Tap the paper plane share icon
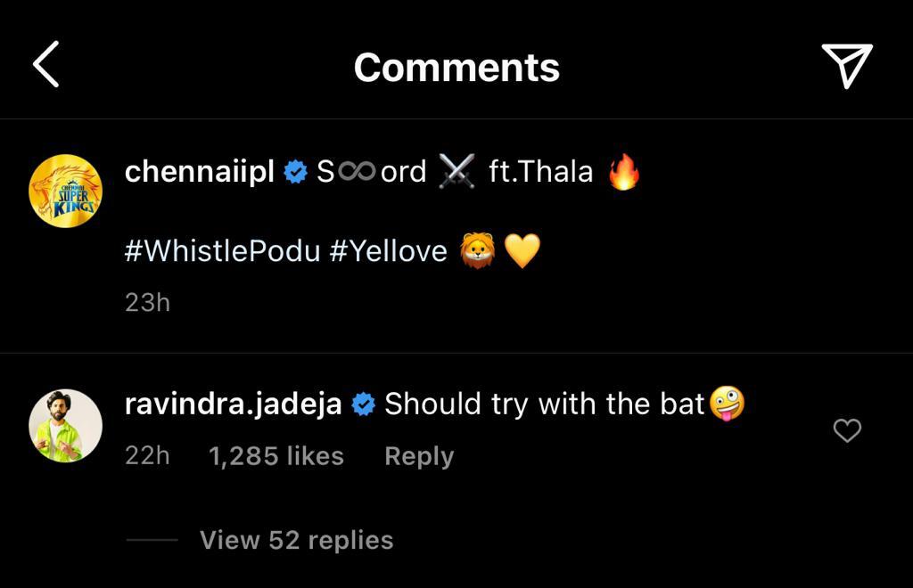The height and width of the screenshot is (588, 913). pyautogui.click(x=845, y=67)
